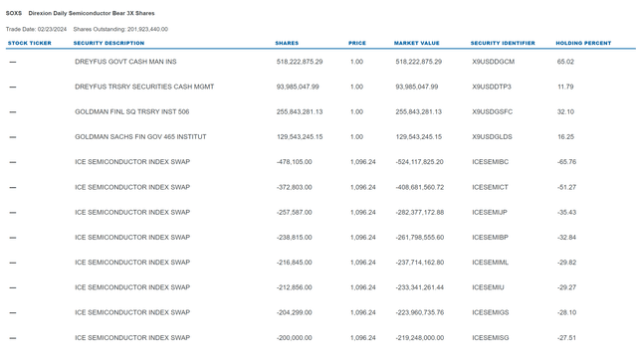Click shares value -238,815.00
637x364 pixels.
[x=295, y=238]
